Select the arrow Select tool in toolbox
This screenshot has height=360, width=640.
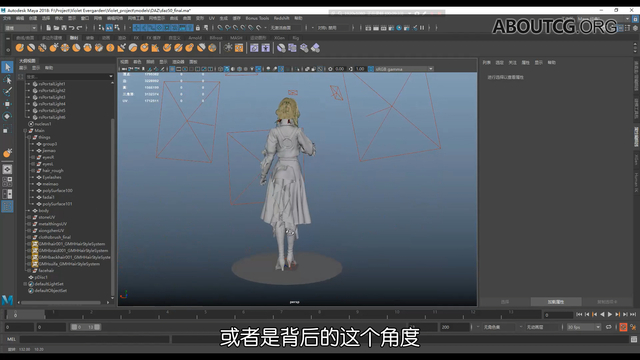click(x=7, y=67)
